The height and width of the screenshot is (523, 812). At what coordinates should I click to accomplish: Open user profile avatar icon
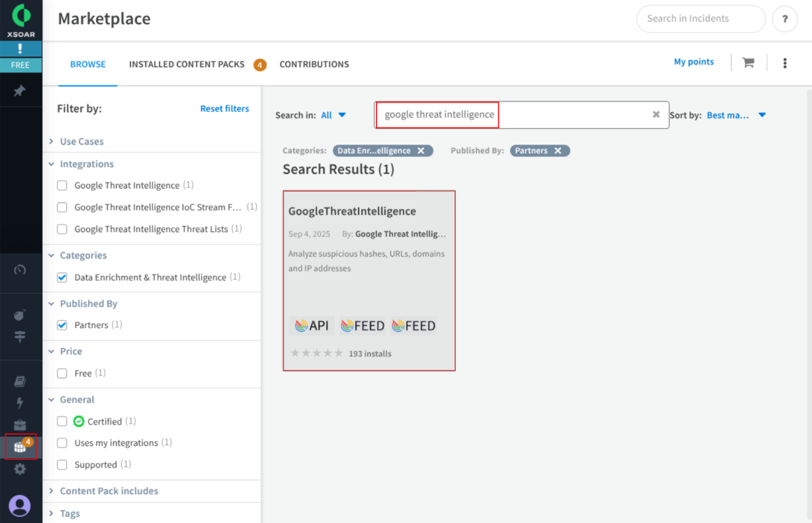(20, 505)
